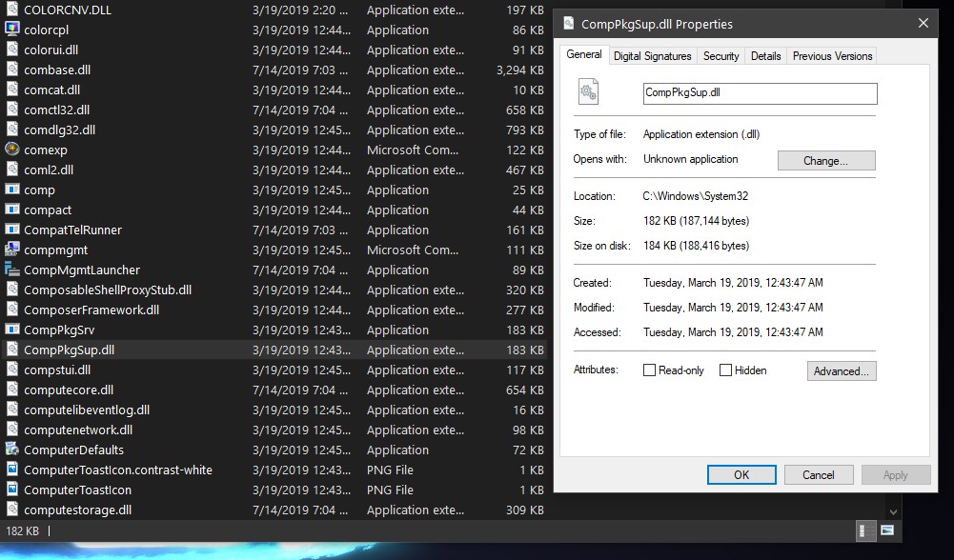Open Advanced... attributes dialog

pyautogui.click(x=842, y=370)
